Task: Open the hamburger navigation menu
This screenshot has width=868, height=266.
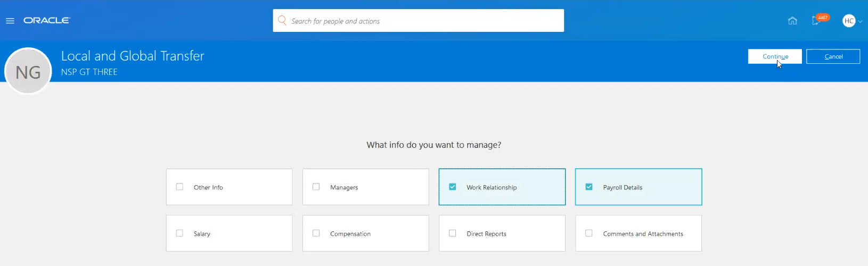Action: [10, 21]
